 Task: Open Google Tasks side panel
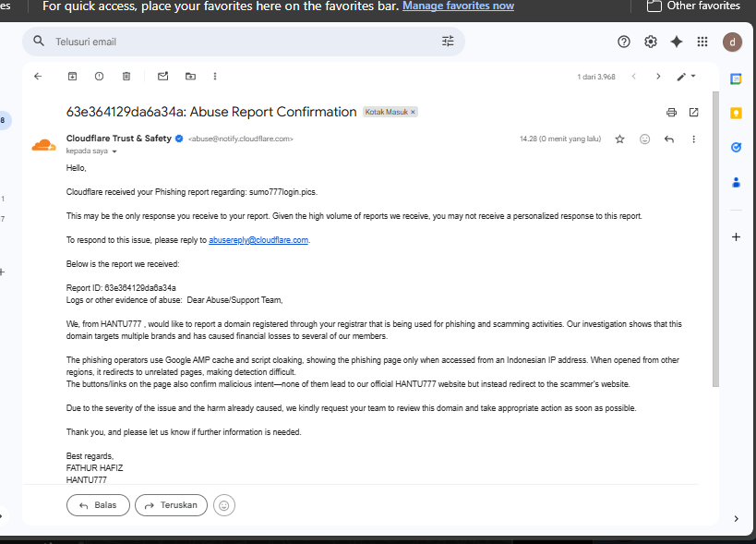[736, 148]
